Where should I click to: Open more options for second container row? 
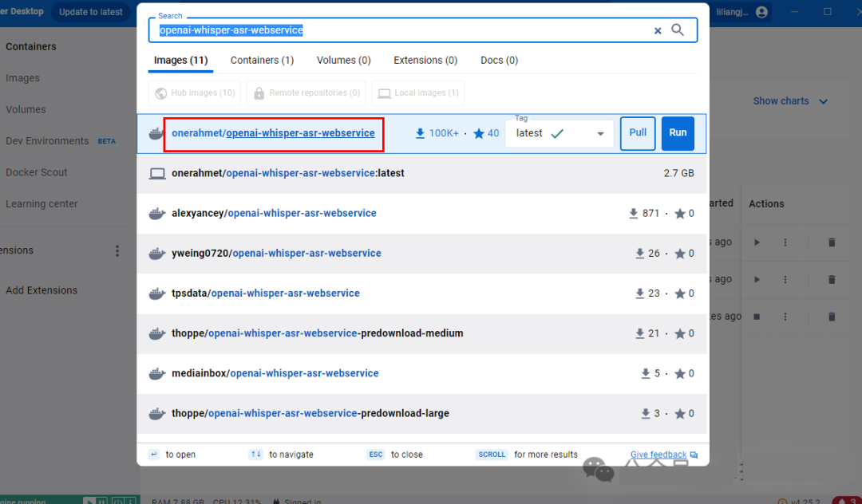click(x=785, y=279)
